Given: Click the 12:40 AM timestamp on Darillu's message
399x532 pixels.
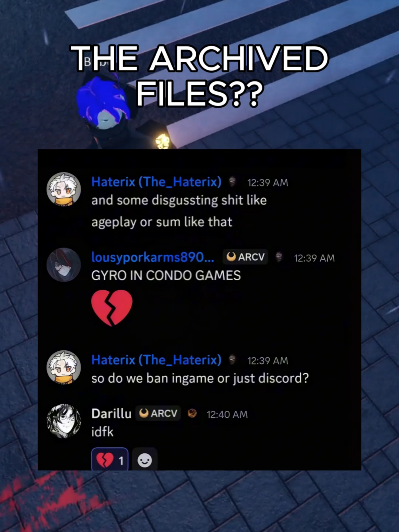Looking at the screenshot, I should [227, 414].
